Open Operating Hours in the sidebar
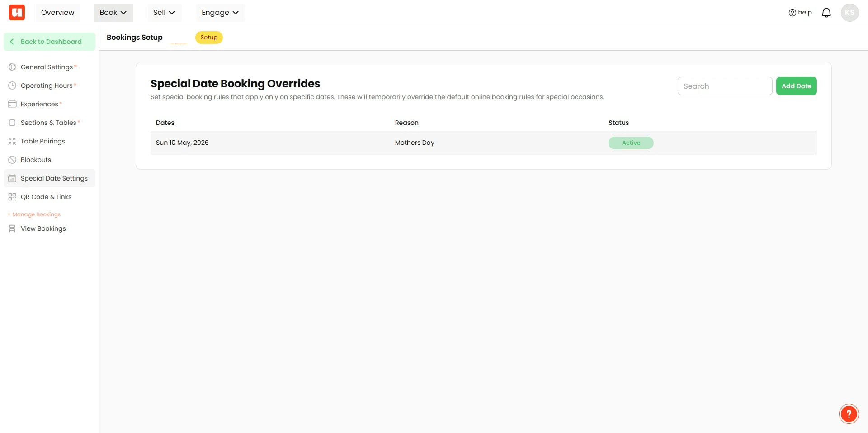868x433 pixels. tap(49, 86)
